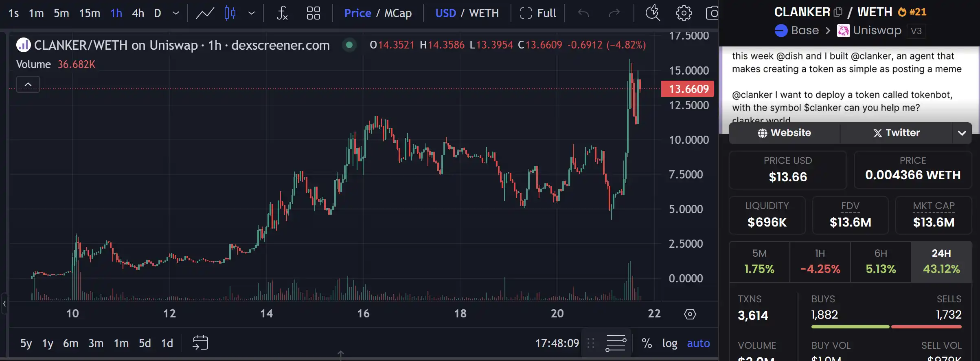Open the token Website link

pos(784,133)
